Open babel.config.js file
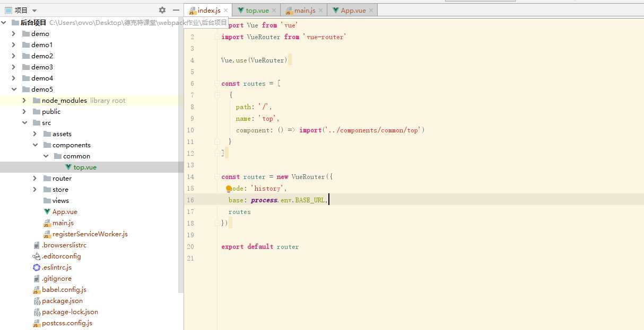The image size is (644, 330). [64, 290]
